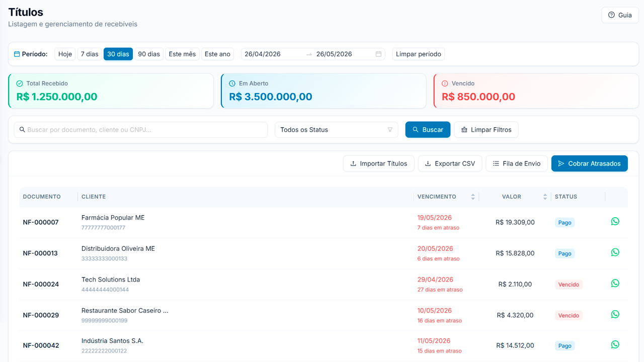Click the Em Aberto clock icon

tap(232, 83)
